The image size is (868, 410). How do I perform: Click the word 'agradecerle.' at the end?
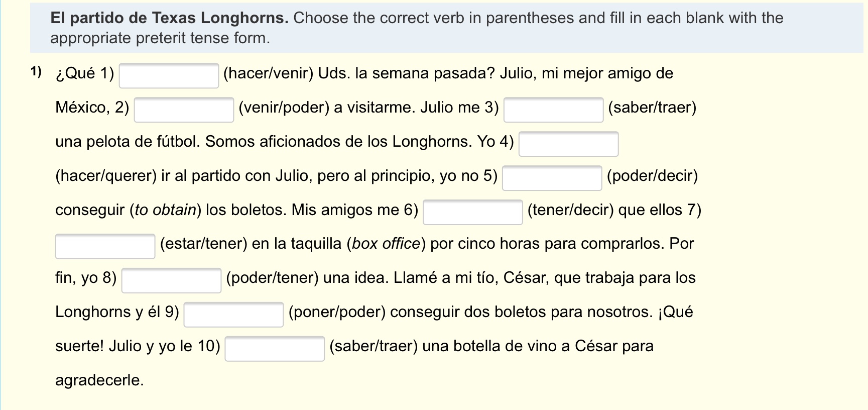(99, 380)
